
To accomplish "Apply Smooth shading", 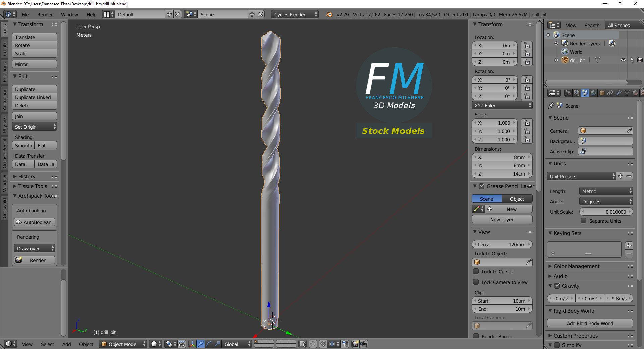I will tap(23, 145).
